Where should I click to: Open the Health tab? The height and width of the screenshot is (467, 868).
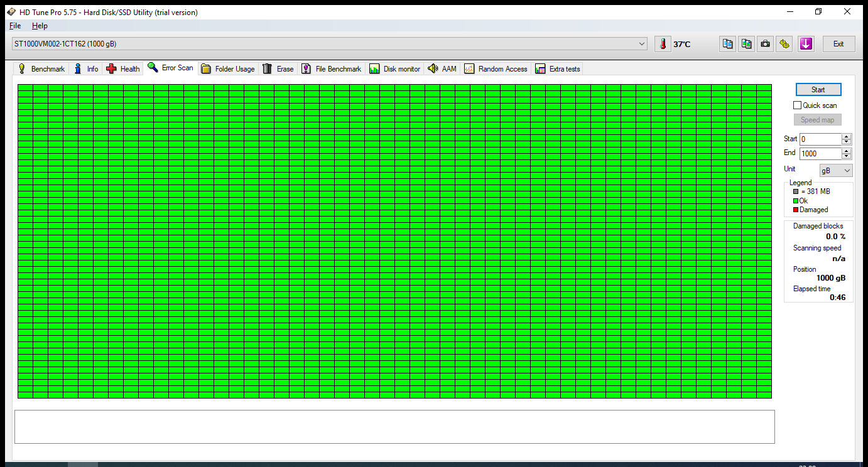(123, 69)
